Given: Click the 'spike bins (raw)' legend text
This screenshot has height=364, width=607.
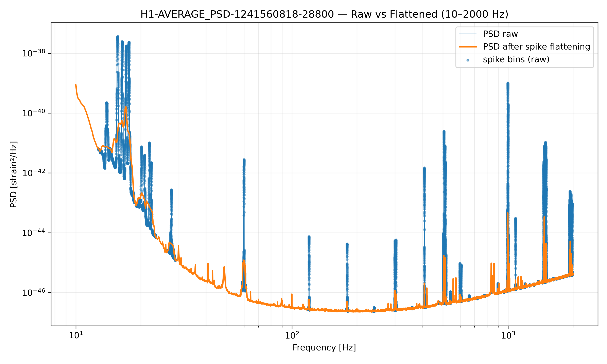Looking at the screenshot, I should pyautogui.click(x=516, y=59).
